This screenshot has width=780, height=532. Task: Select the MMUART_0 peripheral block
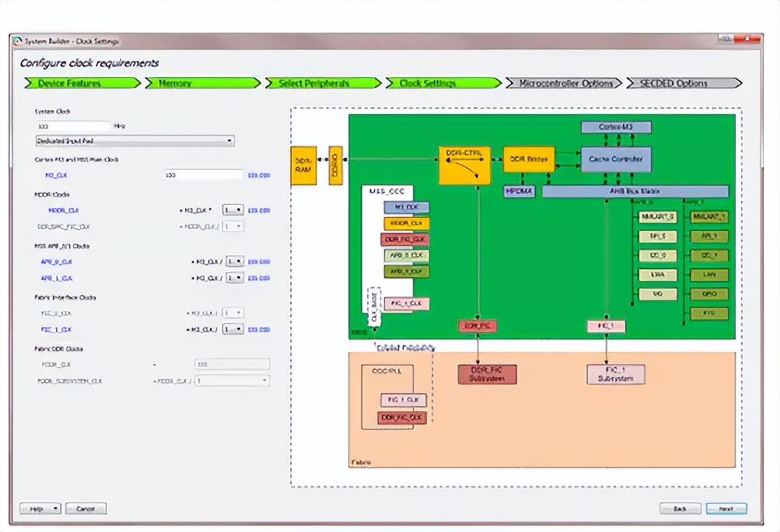click(657, 217)
